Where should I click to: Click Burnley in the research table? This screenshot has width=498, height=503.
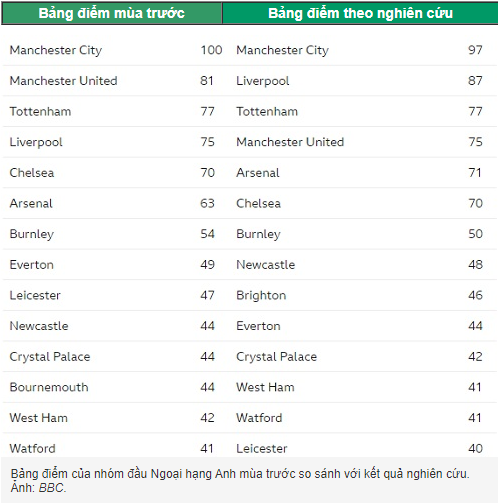[258, 234]
